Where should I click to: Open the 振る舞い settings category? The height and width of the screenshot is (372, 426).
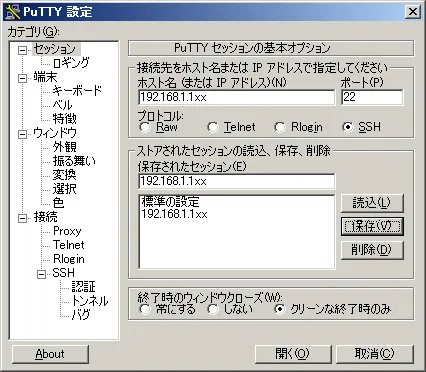(x=74, y=161)
